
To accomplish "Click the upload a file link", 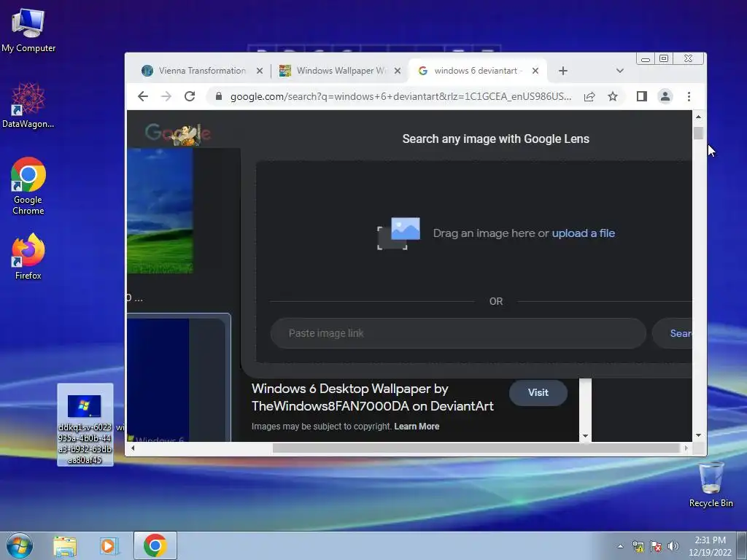I will [x=583, y=233].
